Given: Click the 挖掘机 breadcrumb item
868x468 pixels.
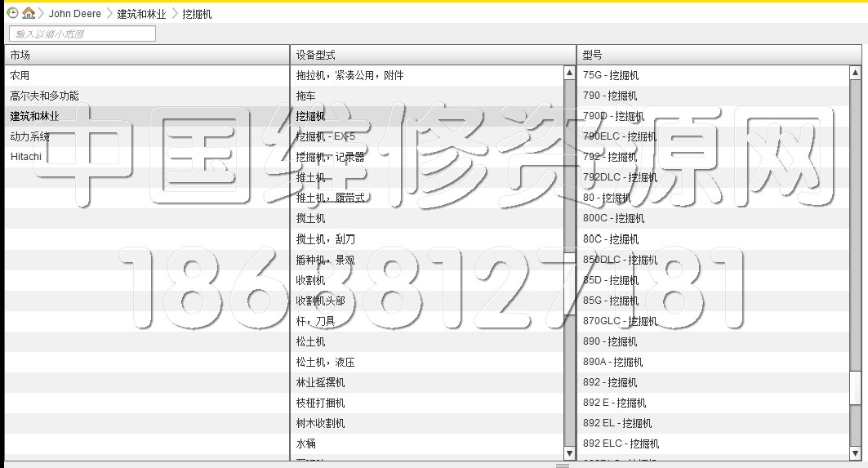Looking at the screenshot, I should click(197, 14).
